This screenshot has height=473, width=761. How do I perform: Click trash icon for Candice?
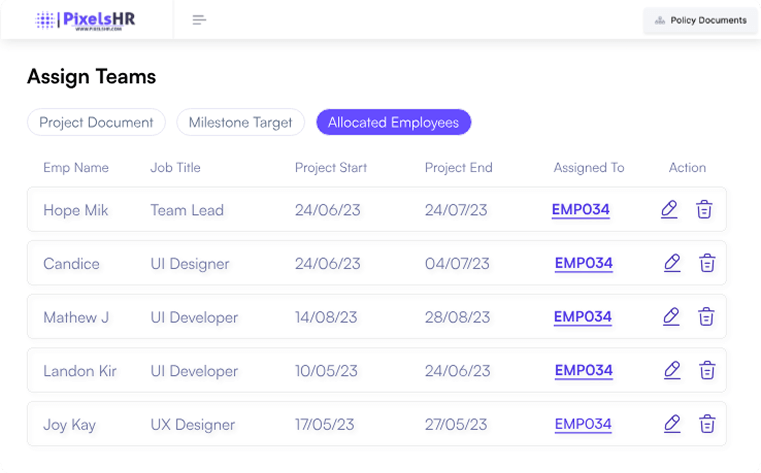pos(707,263)
